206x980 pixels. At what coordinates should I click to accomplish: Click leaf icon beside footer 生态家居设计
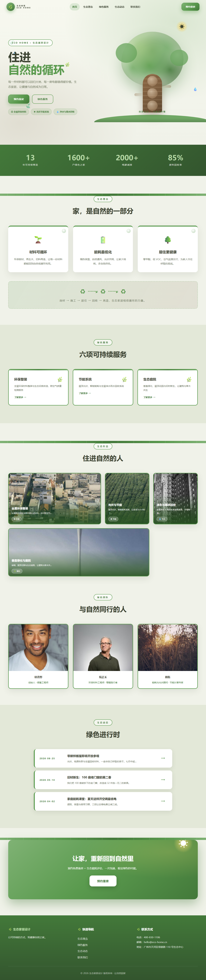(x=10, y=929)
